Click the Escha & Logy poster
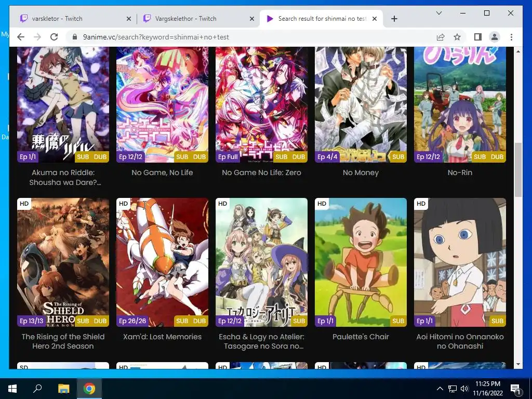 [262, 262]
